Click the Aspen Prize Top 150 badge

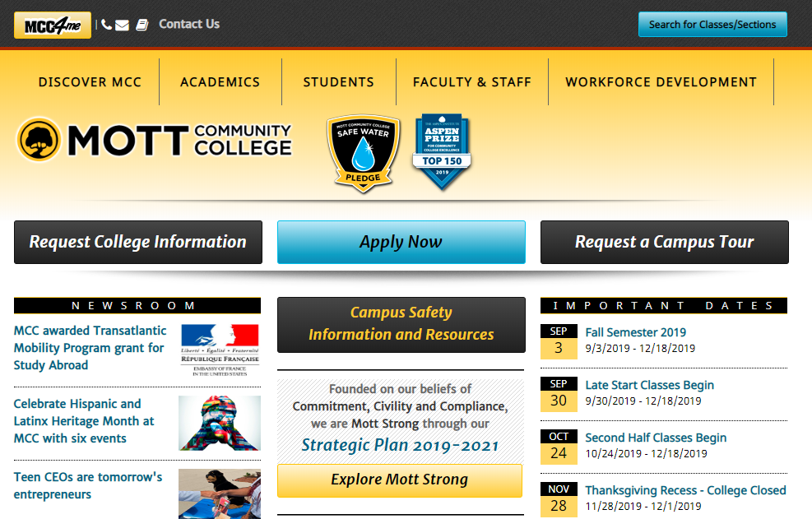pyautogui.click(x=442, y=152)
